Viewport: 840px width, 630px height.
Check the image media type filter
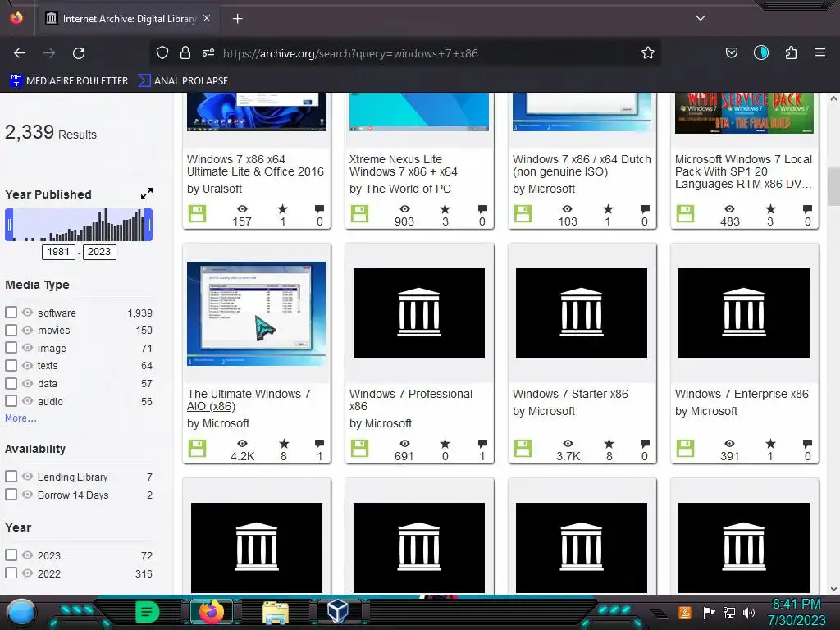[11, 348]
